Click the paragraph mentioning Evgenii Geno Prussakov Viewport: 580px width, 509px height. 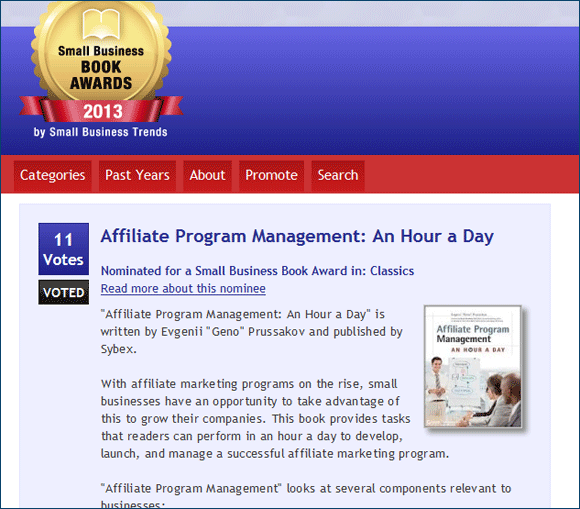pyautogui.click(x=252, y=331)
